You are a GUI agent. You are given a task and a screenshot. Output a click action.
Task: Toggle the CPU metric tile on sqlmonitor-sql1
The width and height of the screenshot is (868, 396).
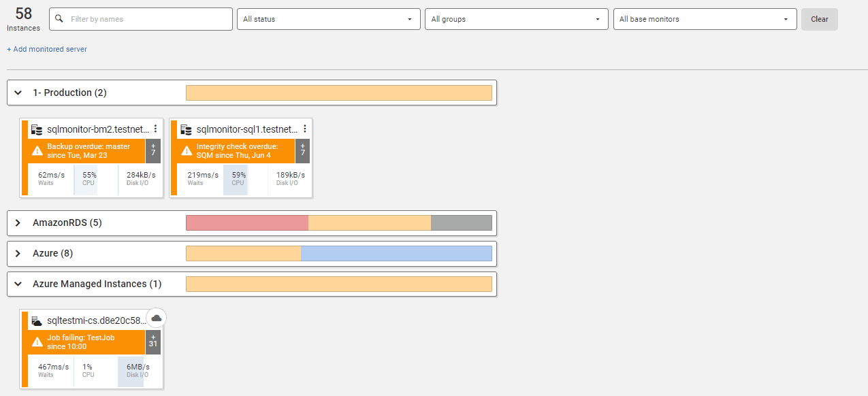click(x=236, y=179)
